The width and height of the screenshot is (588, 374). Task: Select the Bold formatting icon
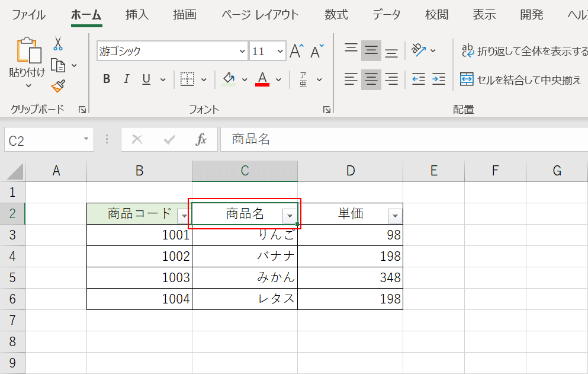(107, 78)
